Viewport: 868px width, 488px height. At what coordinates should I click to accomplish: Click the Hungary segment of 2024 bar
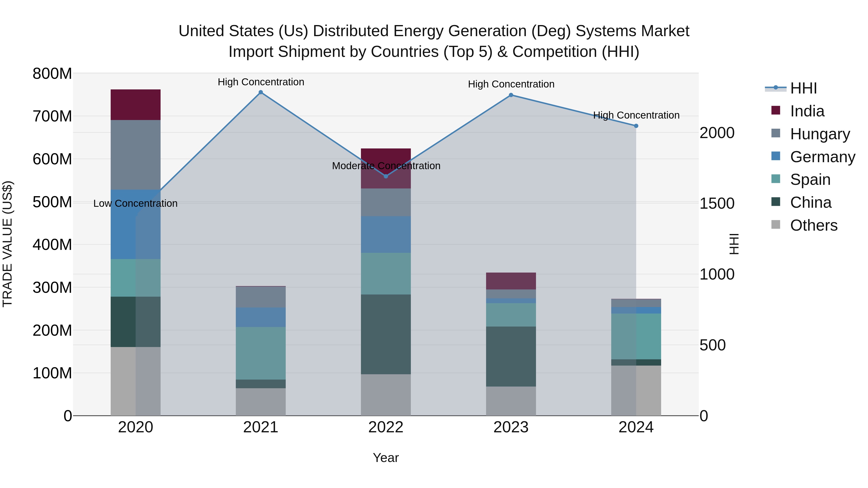pyautogui.click(x=636, y=303)
